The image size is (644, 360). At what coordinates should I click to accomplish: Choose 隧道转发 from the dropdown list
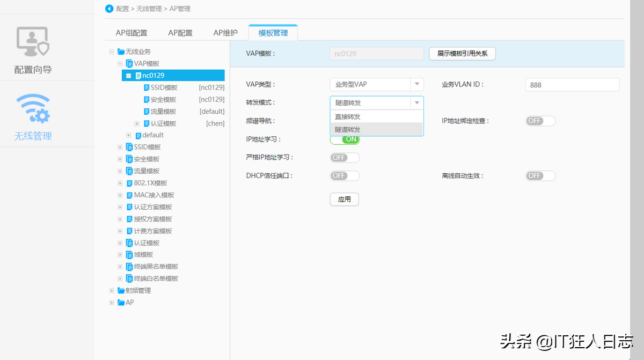(377, 129)
